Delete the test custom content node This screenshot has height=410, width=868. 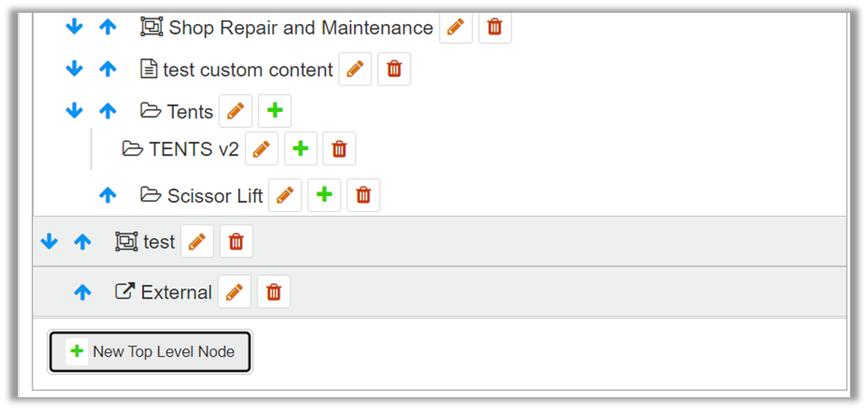pos(394,69)
